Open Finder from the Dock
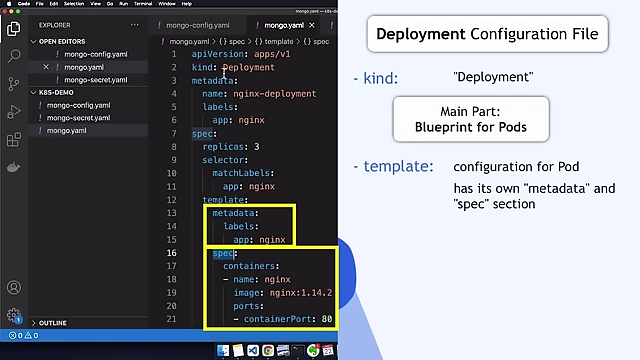This screenshot has height=360, width=640. pos(223,350)
